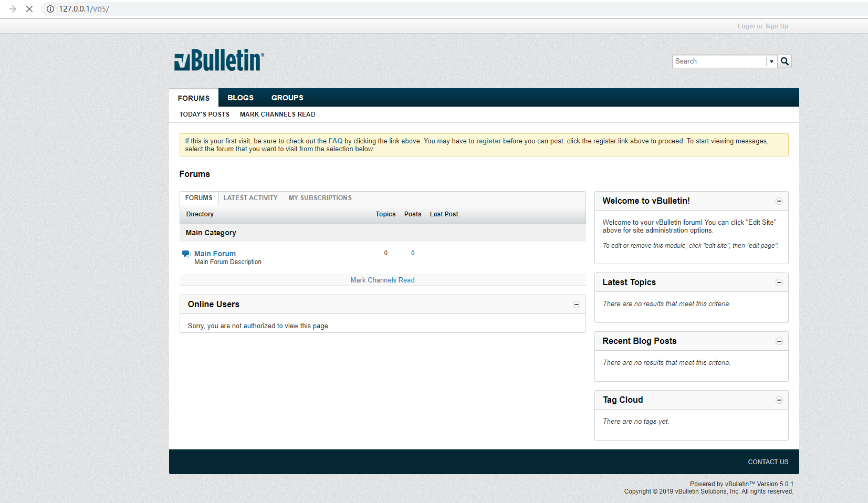Click Login or Sign Up link
Screen dimensions: 868x503
(x=762, y=26)
